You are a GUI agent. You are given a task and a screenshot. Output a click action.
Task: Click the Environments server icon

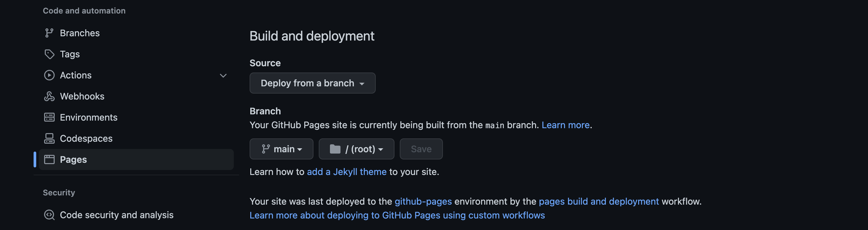(49, 117)
